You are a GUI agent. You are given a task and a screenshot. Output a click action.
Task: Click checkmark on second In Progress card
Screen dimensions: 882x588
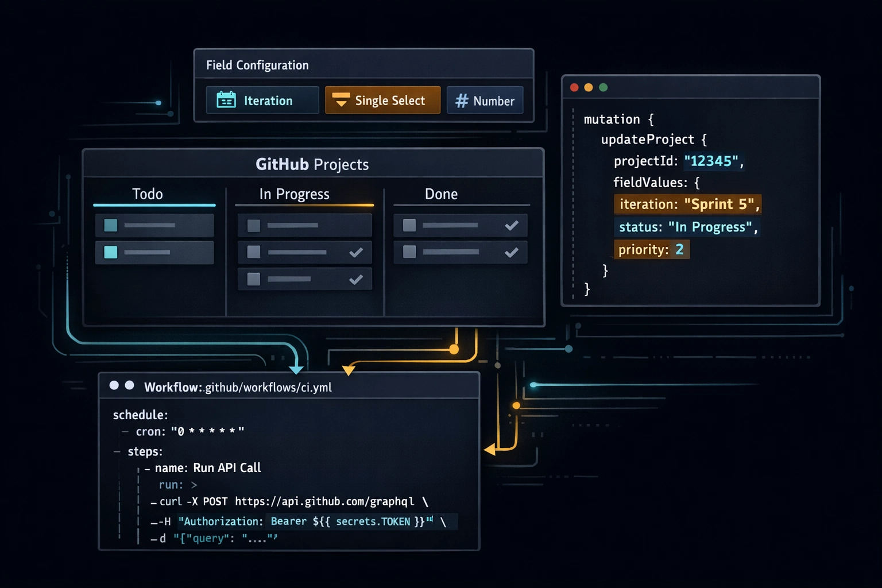pos(356,252)
